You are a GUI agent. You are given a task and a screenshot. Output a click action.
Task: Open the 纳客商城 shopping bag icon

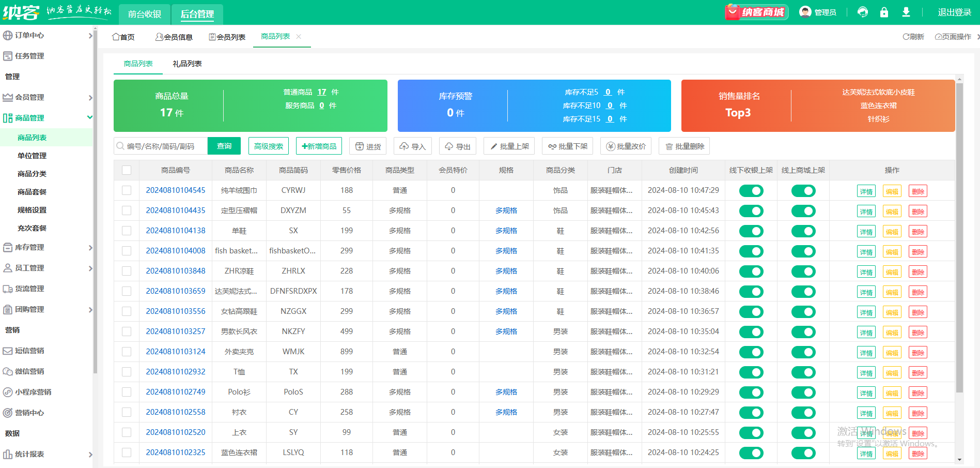733,12
